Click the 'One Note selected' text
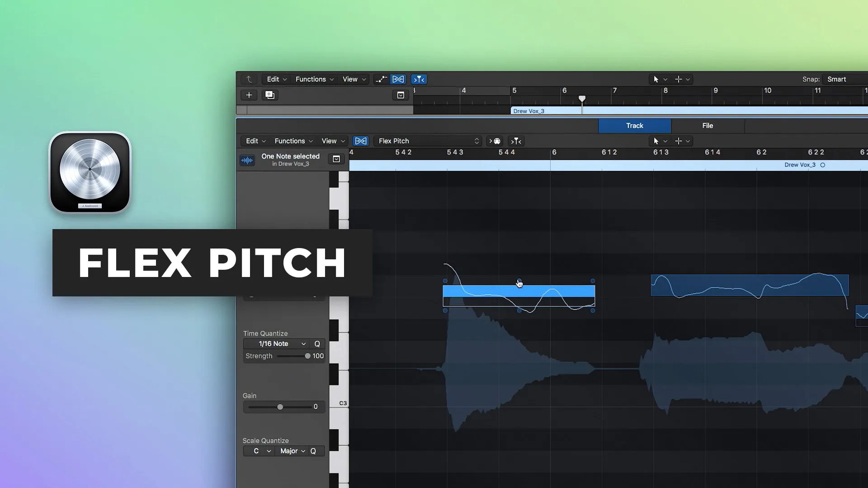This screenshot has width=868, height=488. click(290, 156)
